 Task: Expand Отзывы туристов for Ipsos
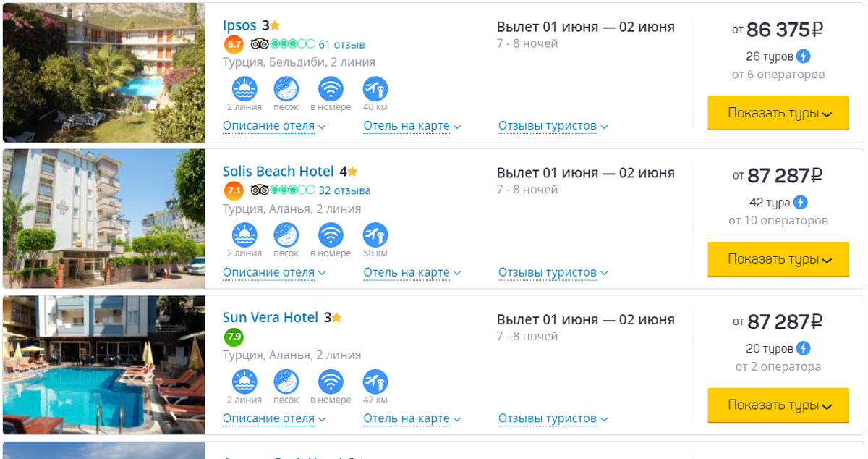pos(553,126)
